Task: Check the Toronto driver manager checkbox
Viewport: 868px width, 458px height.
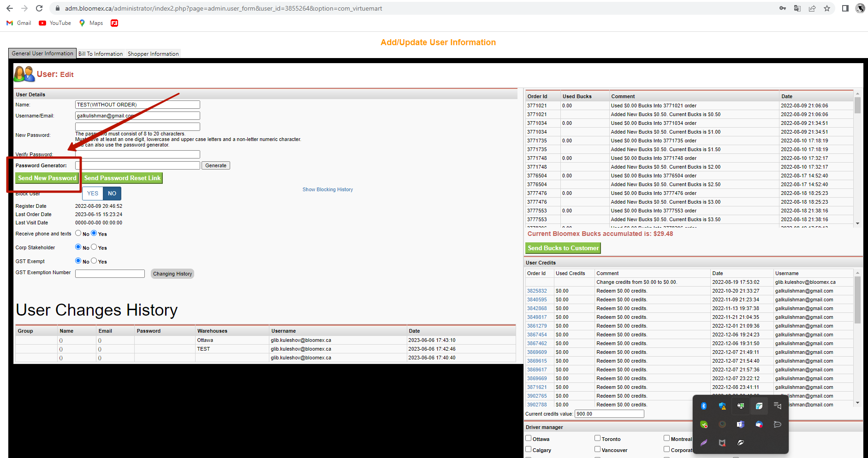Action: coord(597,438)
